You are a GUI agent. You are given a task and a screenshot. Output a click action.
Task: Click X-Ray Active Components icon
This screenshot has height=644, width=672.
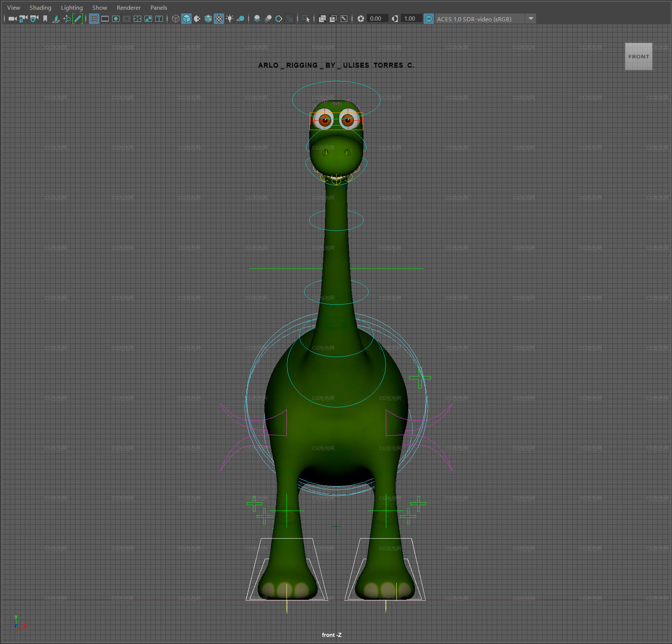[333, 19]
